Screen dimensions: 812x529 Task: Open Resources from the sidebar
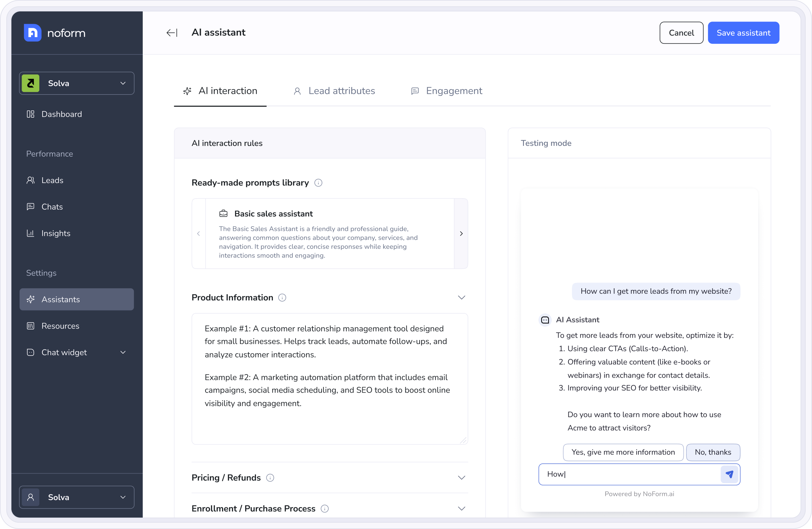pos(77,326)
